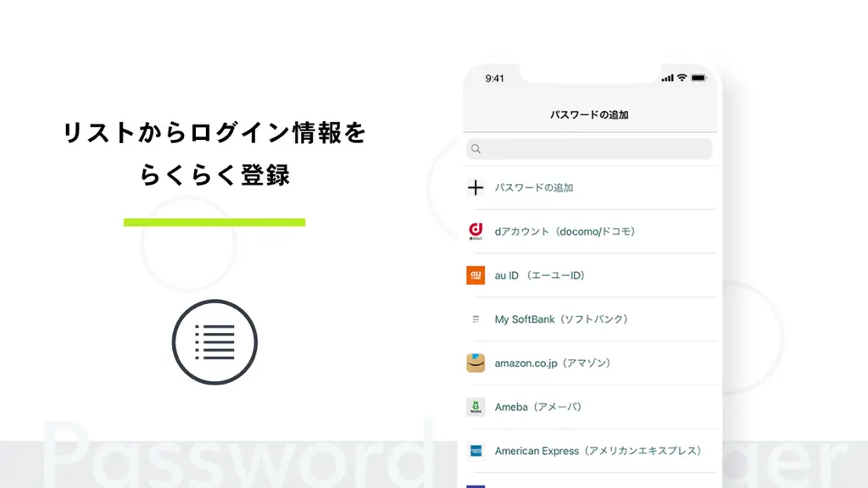Click the amazon.co.jp box icon
This screenshot has height=488, width=868.
476,363
